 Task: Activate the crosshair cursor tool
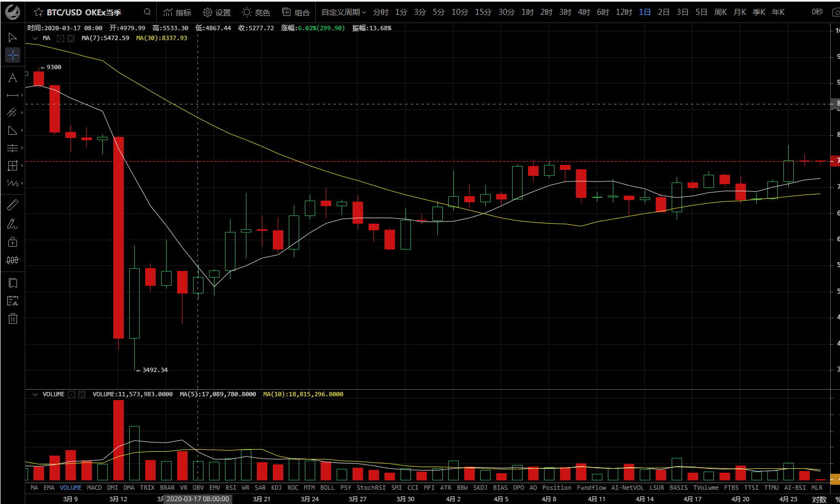(x=13, y=55)
